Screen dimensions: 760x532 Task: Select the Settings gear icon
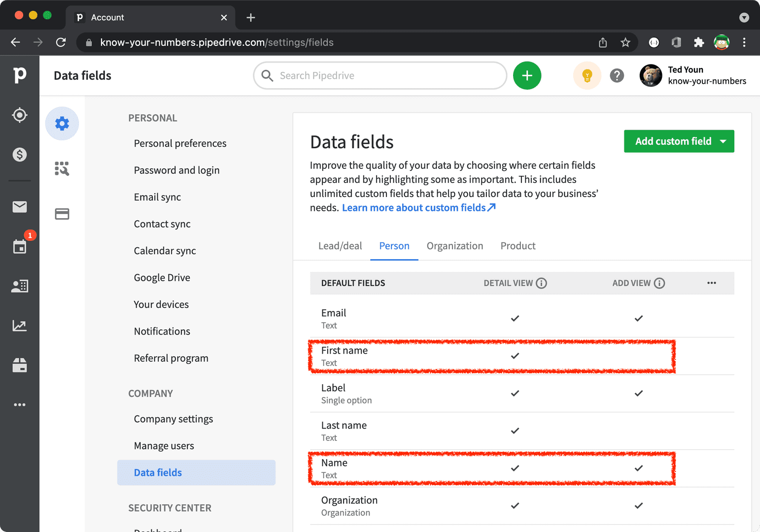click(x=62, y=123)
